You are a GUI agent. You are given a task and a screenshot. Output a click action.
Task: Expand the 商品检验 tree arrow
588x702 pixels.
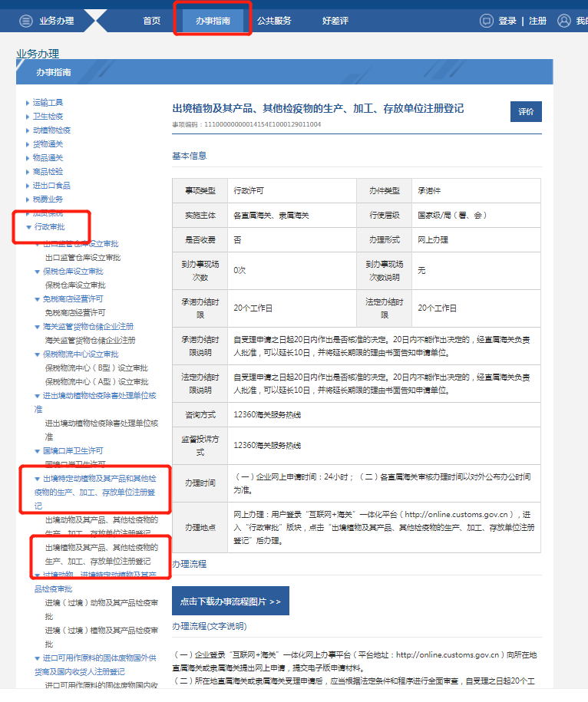(x=28, y=172)
